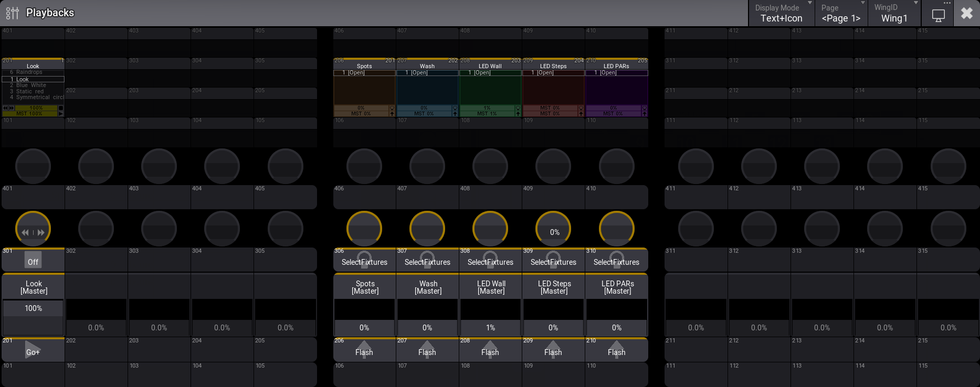The image size is (980, 387).
Task: Click the '1 [Open]' cue in LED PARs executor
Action: [616, 73]
